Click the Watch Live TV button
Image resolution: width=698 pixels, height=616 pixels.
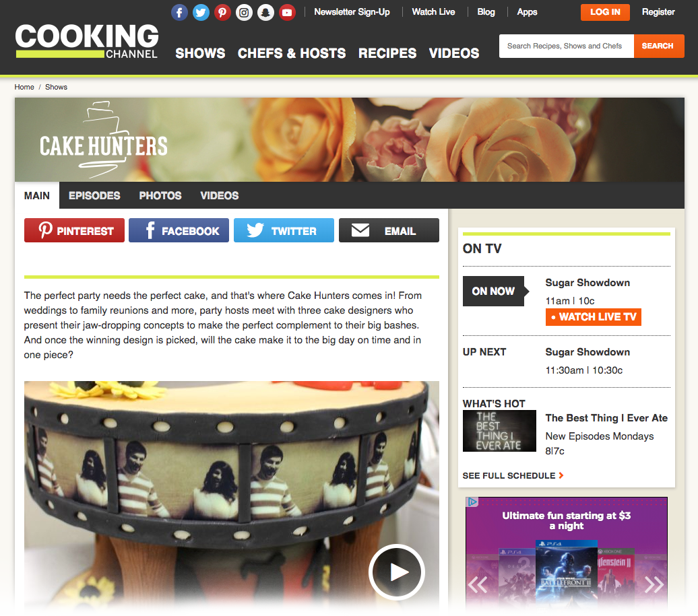594,317
